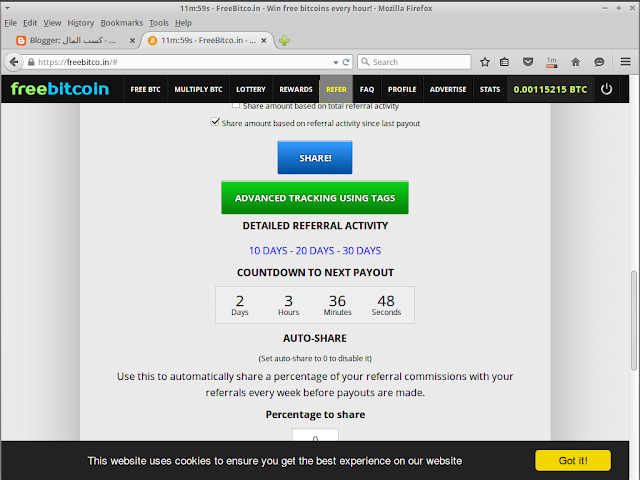Viewport: 640px width, 480px height.
Task: Open the URL bar history dropdown arrow
Action: point(336,62)
